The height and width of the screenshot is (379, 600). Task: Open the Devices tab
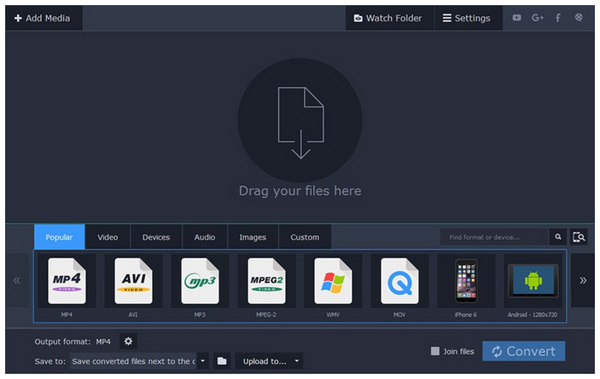[156, 237]
